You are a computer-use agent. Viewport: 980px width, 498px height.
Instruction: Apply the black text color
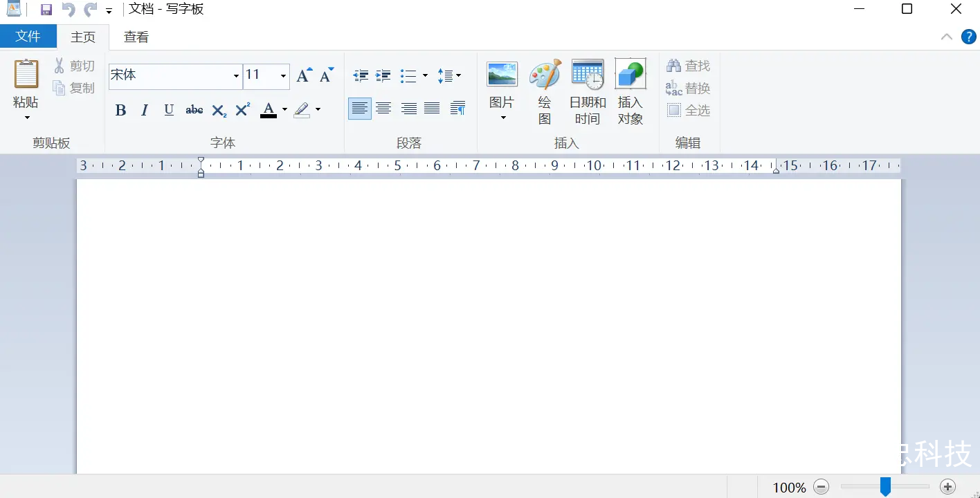click(x=269, y=110)
